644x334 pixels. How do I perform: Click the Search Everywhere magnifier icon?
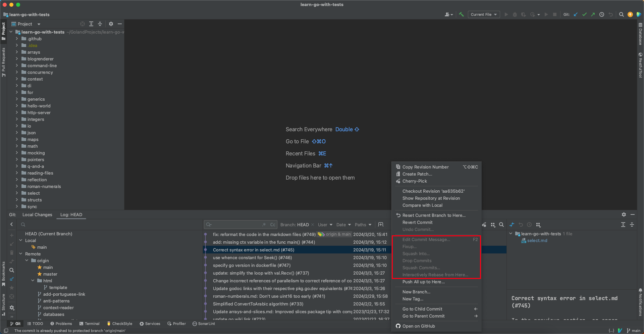tap(622, 14)
